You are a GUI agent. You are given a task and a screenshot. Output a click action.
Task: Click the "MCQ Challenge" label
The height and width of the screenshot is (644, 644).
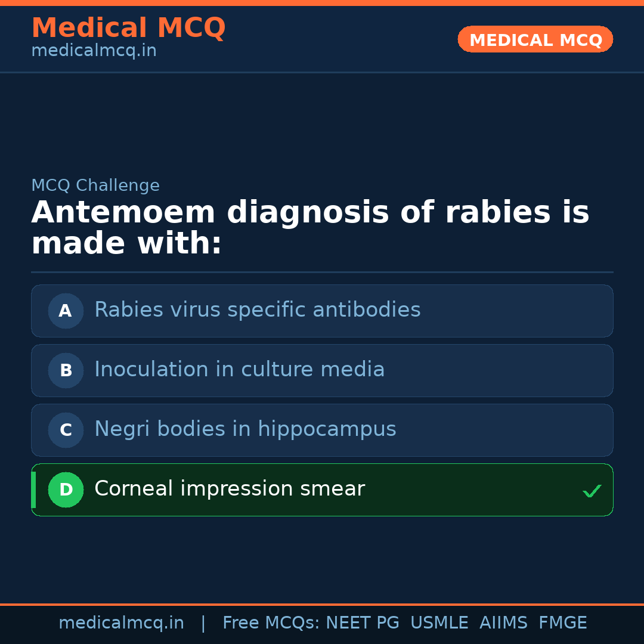click(95, 185)
